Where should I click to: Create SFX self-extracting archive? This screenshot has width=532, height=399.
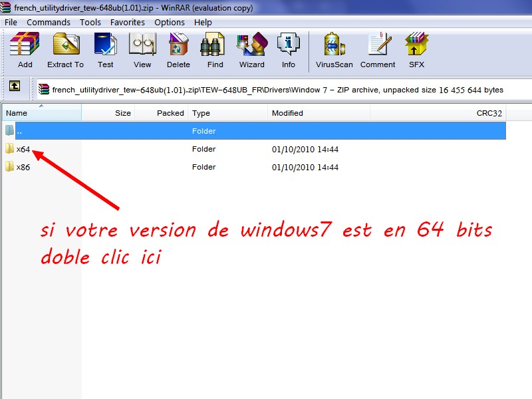coord(416,50)
